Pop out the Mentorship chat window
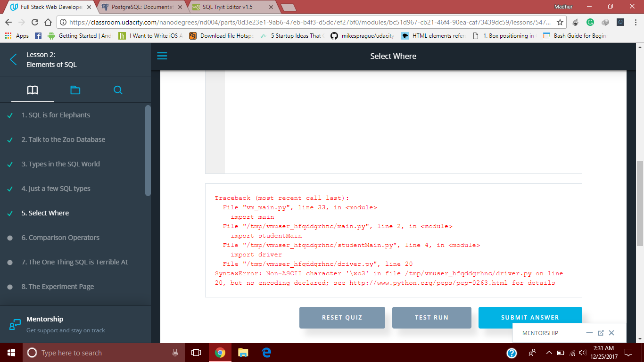 tap(601, 333)
